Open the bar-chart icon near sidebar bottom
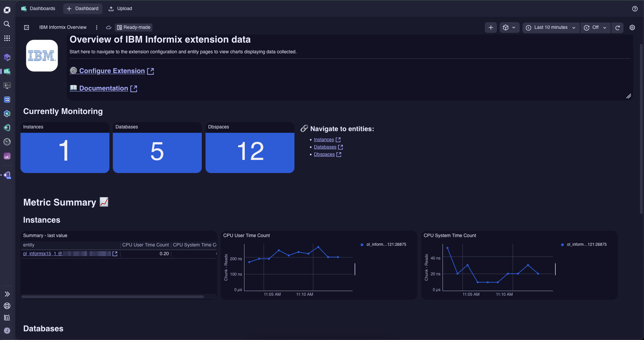The height and width of the screenshot is (340, 644). coord(7,318)
